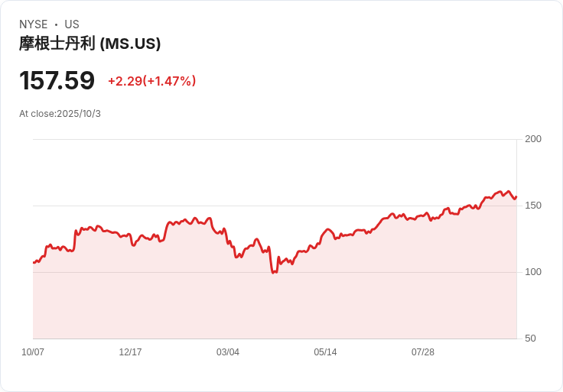Viewport: 563px width, 392px height.
Task: Select the 03/04 date on x-axis
Action: [x=228, y=352]
